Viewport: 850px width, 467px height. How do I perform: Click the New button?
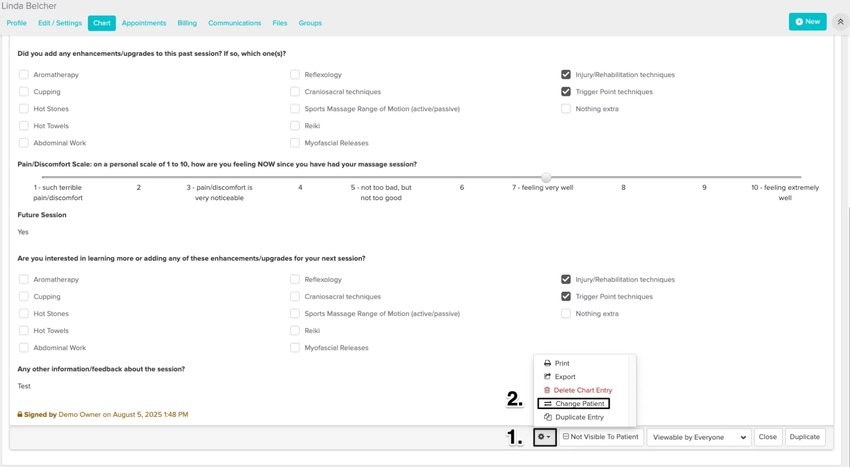pos(808,22)
